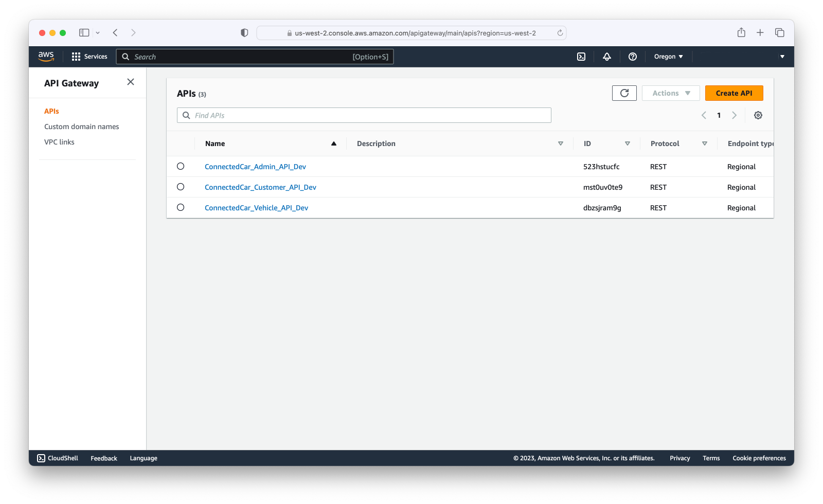Open the Services grid menu
The width and height of the screenshot is (823, 504).
point(90,57)
